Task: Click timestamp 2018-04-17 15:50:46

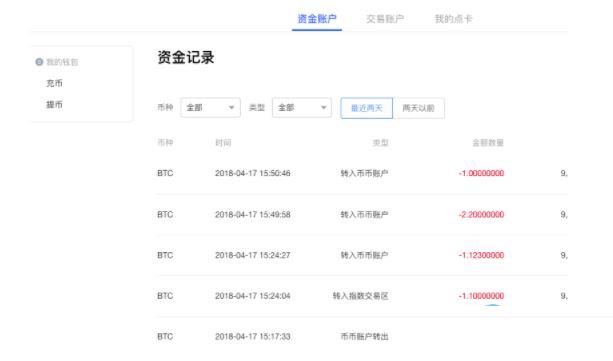Action: click(x=253, y=173)
